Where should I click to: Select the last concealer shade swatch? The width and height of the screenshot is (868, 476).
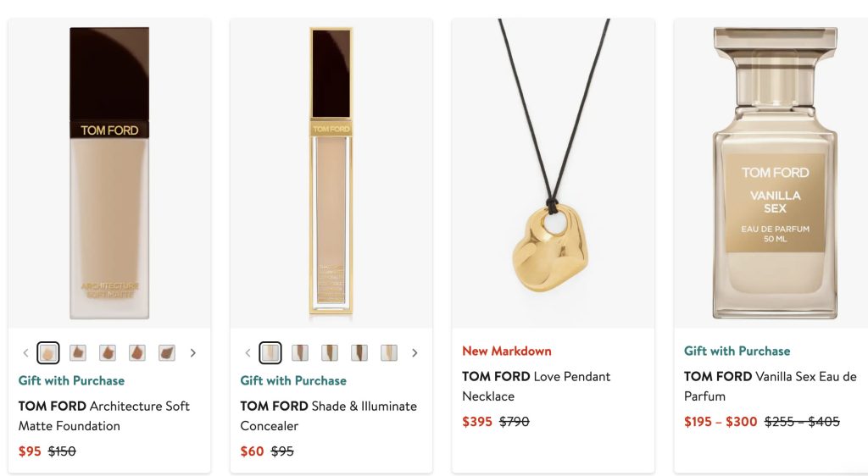(389, 352)
